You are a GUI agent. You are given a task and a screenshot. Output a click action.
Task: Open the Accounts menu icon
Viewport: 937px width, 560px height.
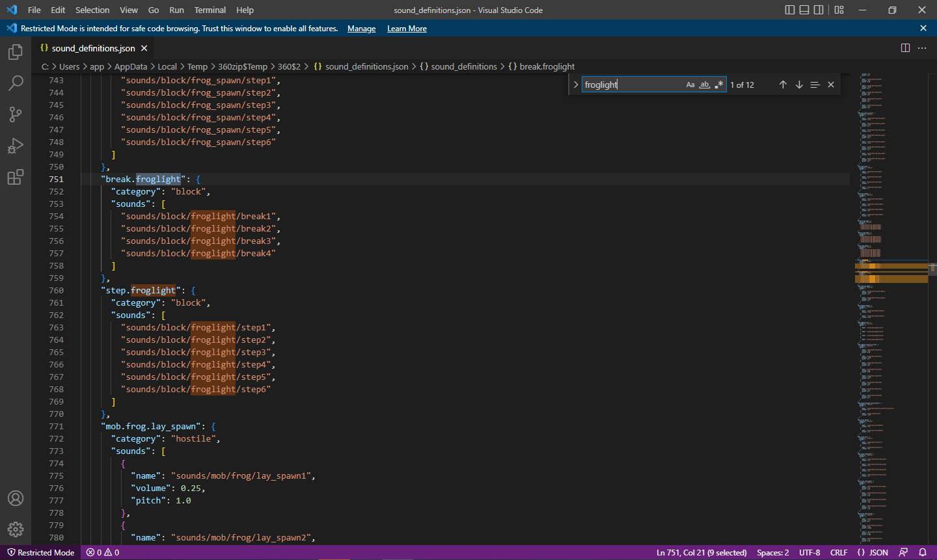16,498
